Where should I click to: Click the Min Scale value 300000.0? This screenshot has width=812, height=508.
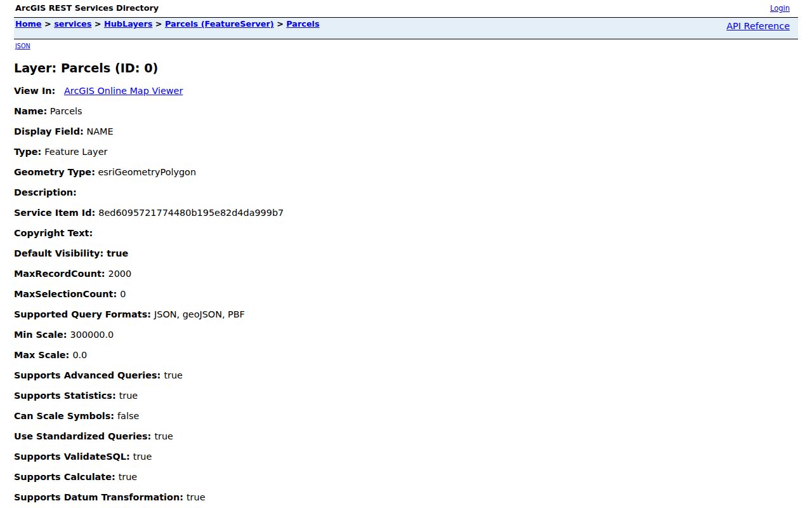coord(92,335)
